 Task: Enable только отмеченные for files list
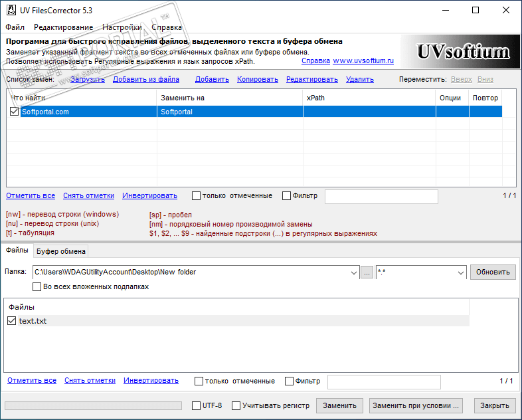(199, 381)
